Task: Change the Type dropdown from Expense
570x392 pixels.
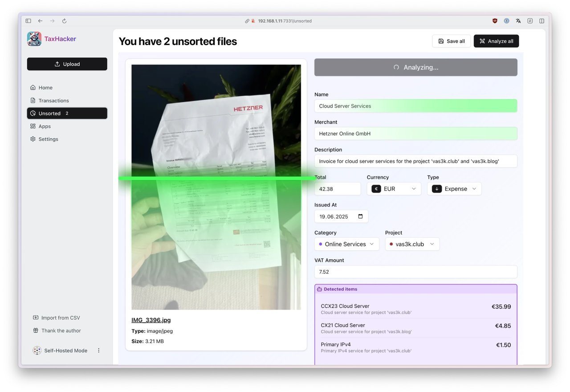Action: 454,188
